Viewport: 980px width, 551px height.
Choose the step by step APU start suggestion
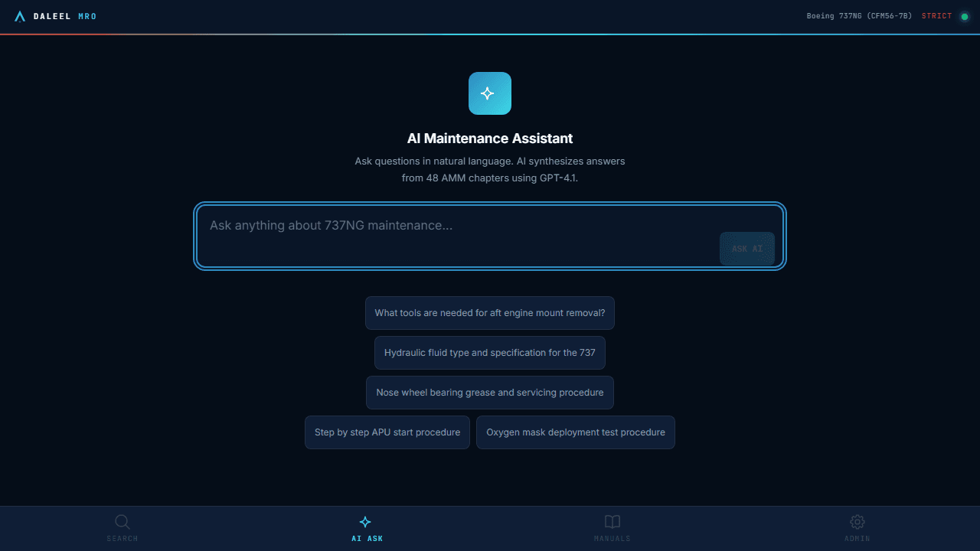pyautogui.click(x=387, y=432)
